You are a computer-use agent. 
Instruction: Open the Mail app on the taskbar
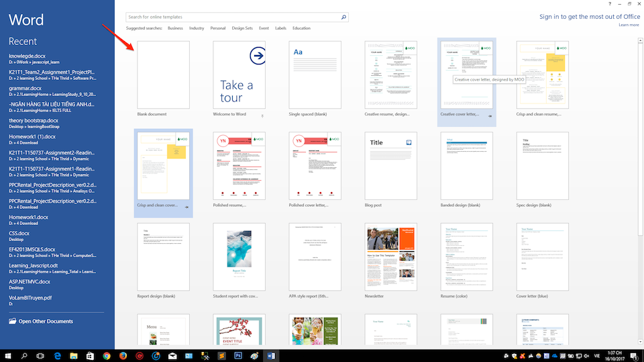pos(172,356)
